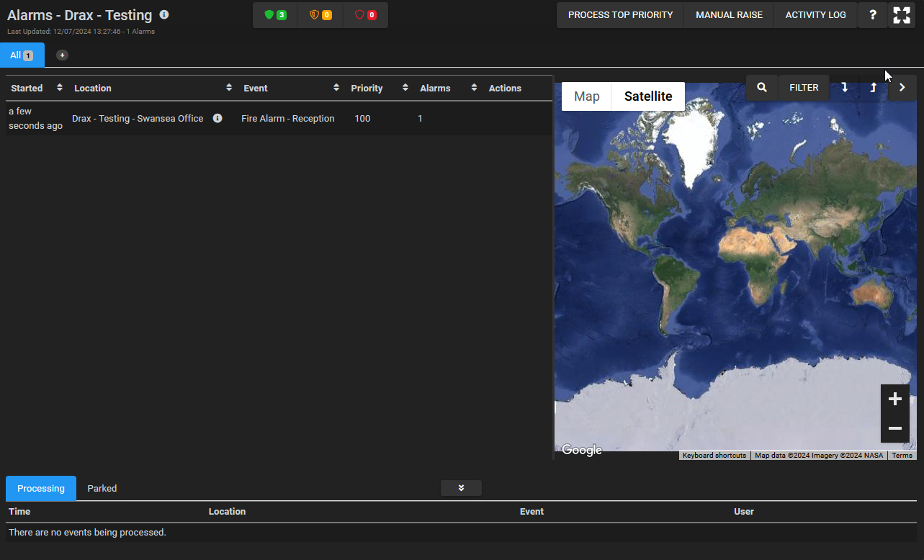Open the help question mark button

pos(873,15)
